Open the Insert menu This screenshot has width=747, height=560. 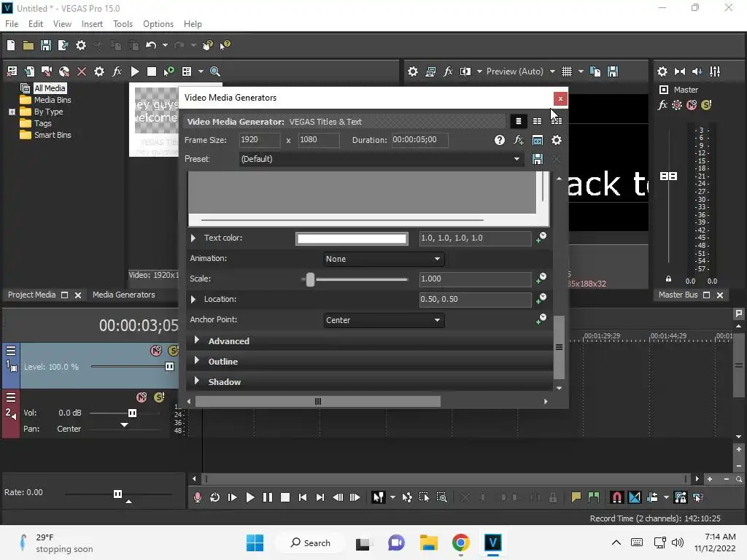pos(92,24)
